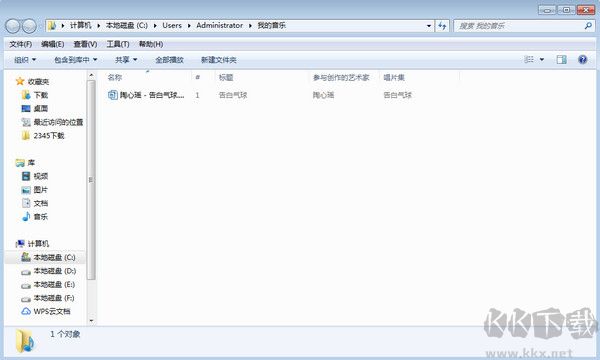Click the 告白气球 album cell
The width and height of the screenshot is (600, 360).
point(397,95)
